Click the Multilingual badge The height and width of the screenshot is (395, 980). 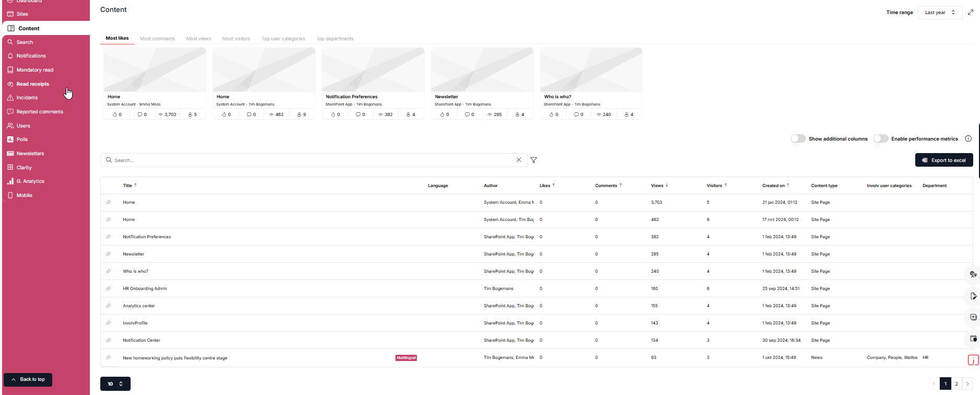(406, 358)
